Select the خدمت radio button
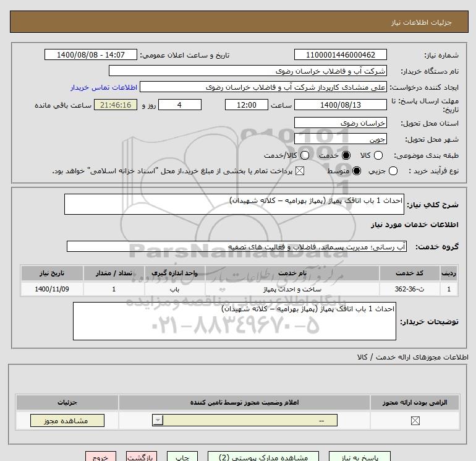The width and height of the screenshot is (476, 461). point(346,155)
